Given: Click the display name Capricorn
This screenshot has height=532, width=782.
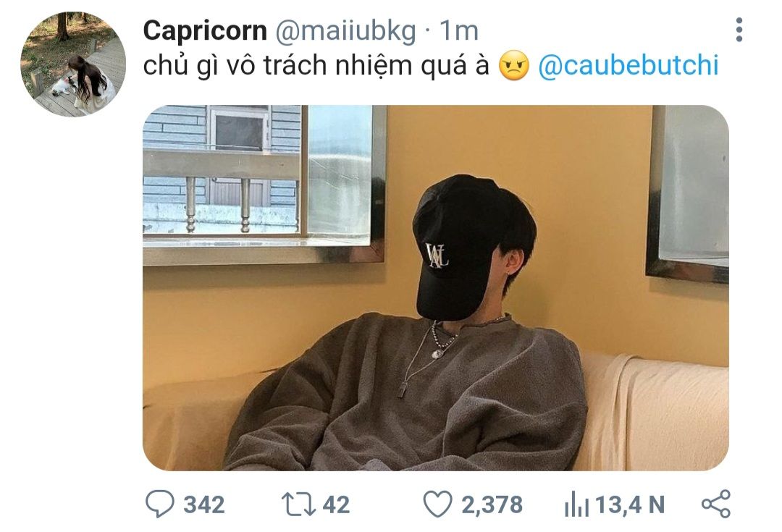Looking at the screenshot, I should pos(205,31).
